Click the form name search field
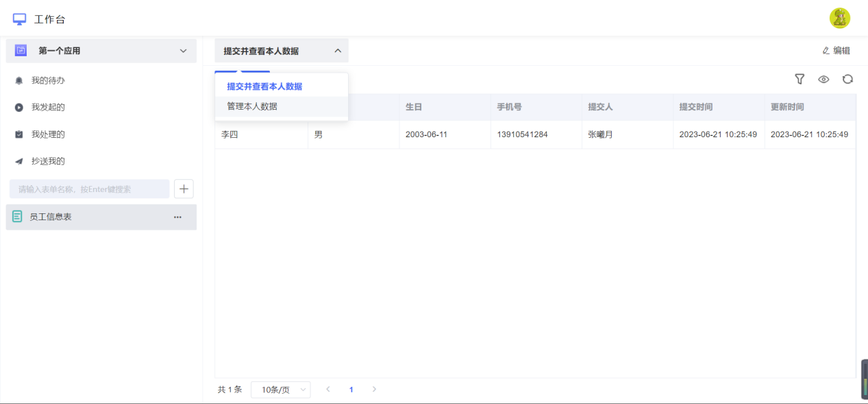The width and height of the screenshot is (868, 404). [x=89, y=189]
